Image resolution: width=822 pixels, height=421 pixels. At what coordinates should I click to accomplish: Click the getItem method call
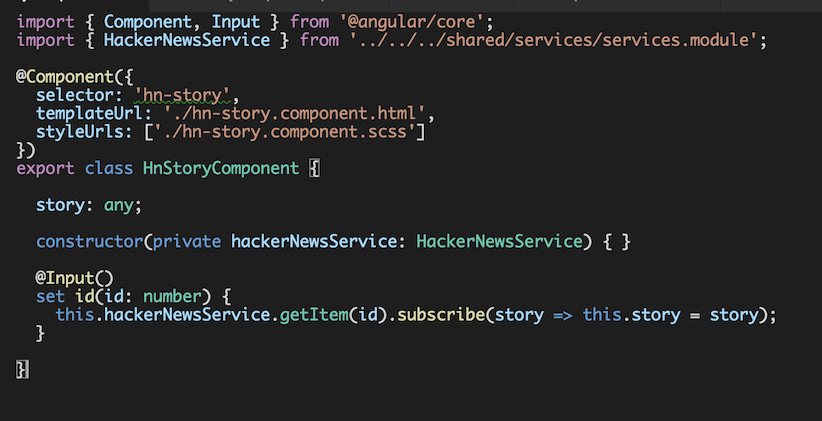pyautogui.click(x=313, y=316)
